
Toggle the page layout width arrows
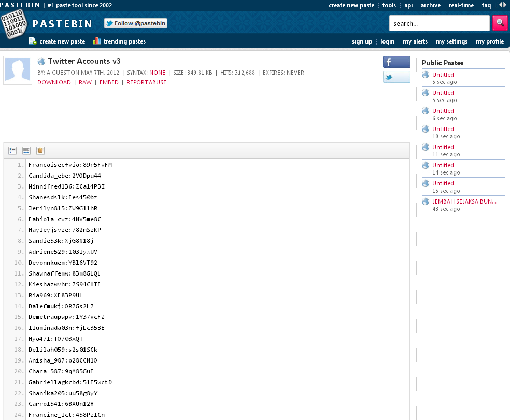point(503,5)
